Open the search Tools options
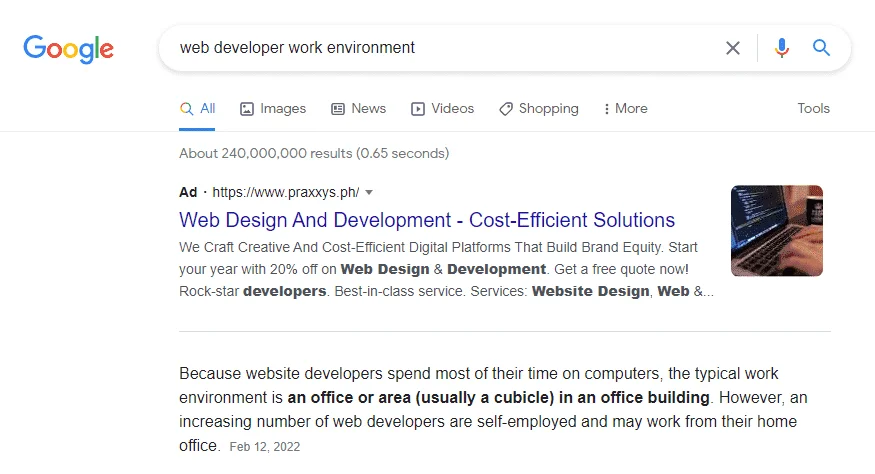The width and height of the screenshot is (875, 474). pyautogui.click(x=813, y=108)
